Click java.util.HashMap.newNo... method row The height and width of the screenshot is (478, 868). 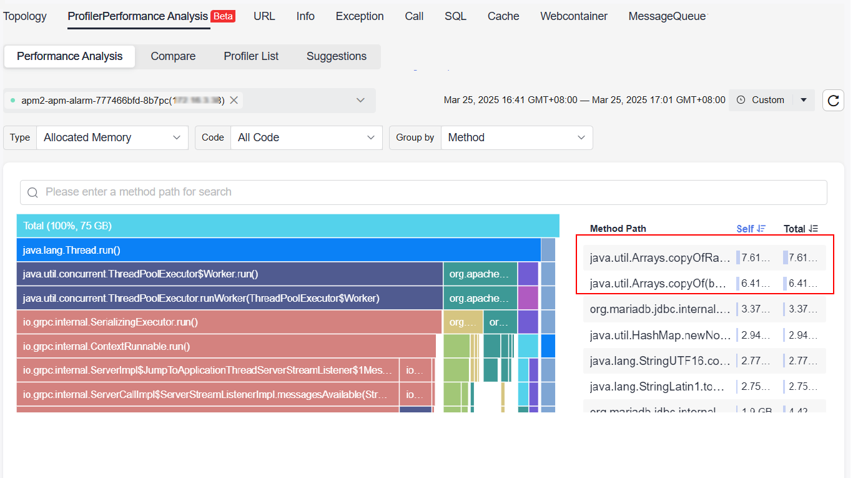705,335
